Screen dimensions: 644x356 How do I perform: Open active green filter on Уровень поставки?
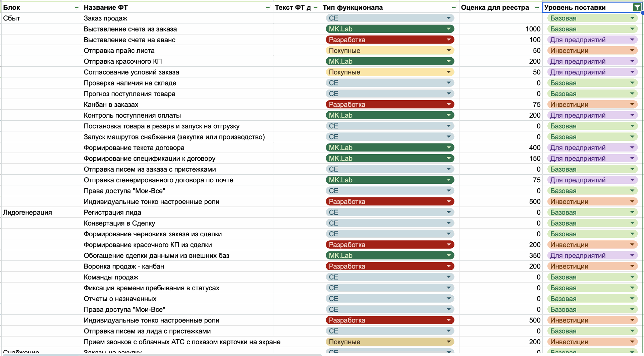pyautogui.click(x=637, y=7)
